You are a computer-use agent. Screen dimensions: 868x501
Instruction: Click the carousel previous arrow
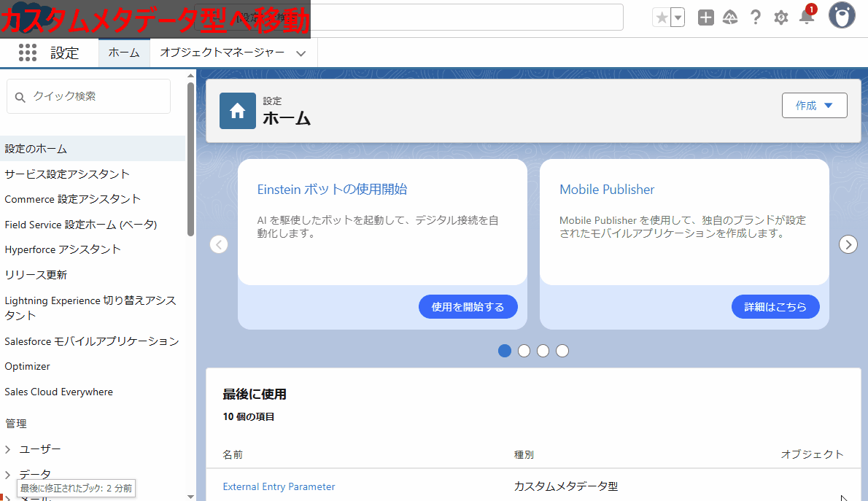pyautogui.click(x=220, y=244)
